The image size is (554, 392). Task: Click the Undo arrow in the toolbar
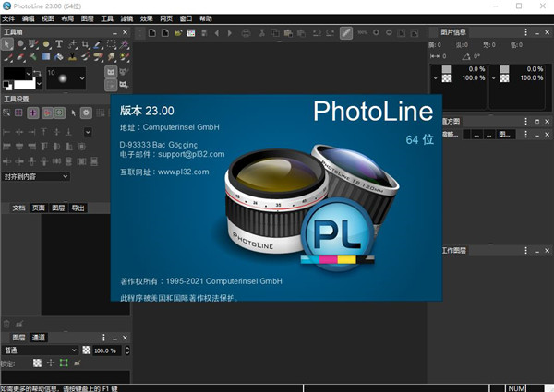click(x=316, y=33)
